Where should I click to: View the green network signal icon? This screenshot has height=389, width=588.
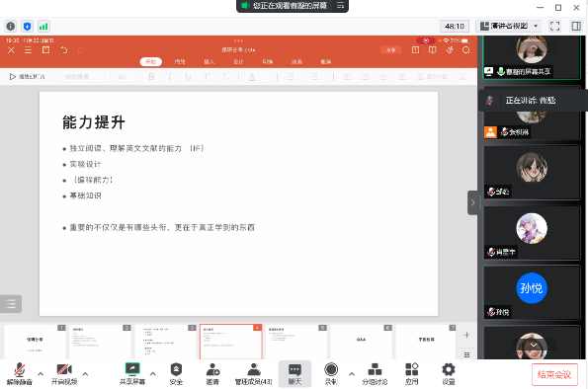43,27
